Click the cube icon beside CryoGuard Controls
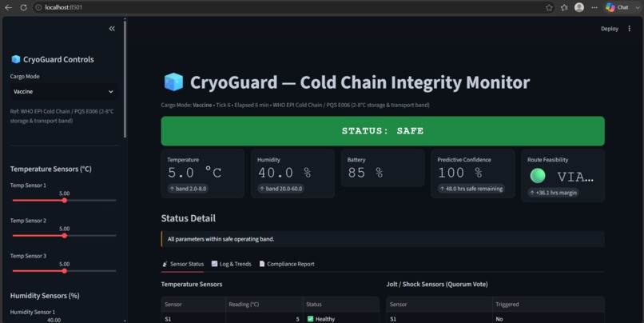Screen dimensions: 644x323 16,59
